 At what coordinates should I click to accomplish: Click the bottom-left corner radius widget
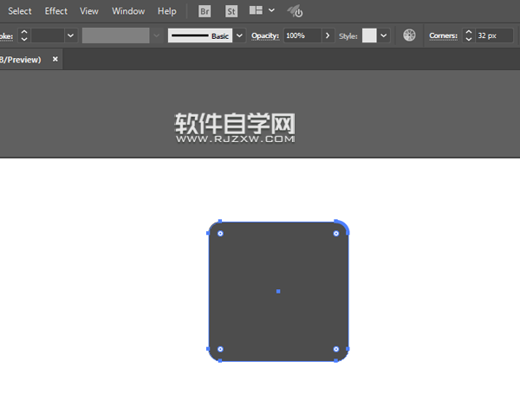coord(220,349)
